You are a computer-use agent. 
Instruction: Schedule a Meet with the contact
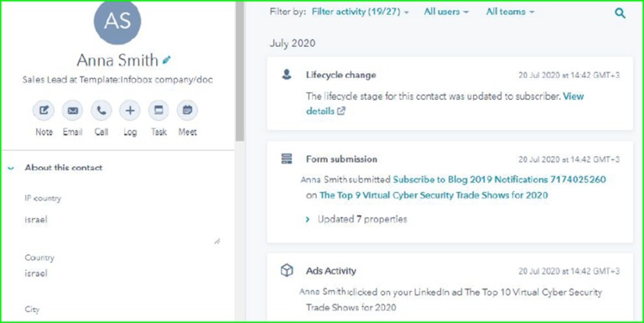tap(187, 111)
